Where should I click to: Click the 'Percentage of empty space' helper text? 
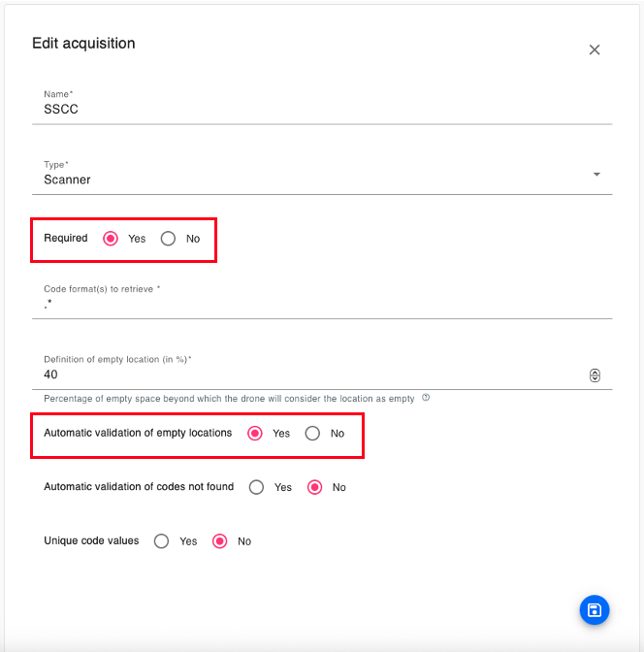[x=229, y=399]
